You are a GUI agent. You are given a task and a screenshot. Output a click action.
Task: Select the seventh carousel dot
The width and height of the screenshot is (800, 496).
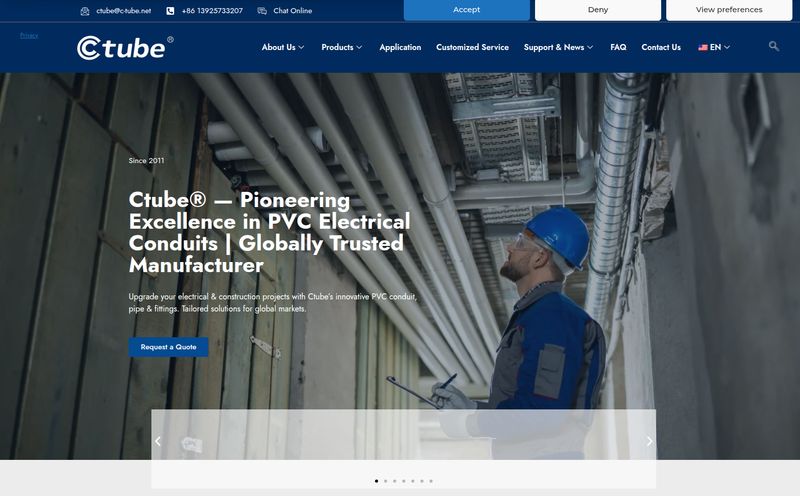click(431, 481)
